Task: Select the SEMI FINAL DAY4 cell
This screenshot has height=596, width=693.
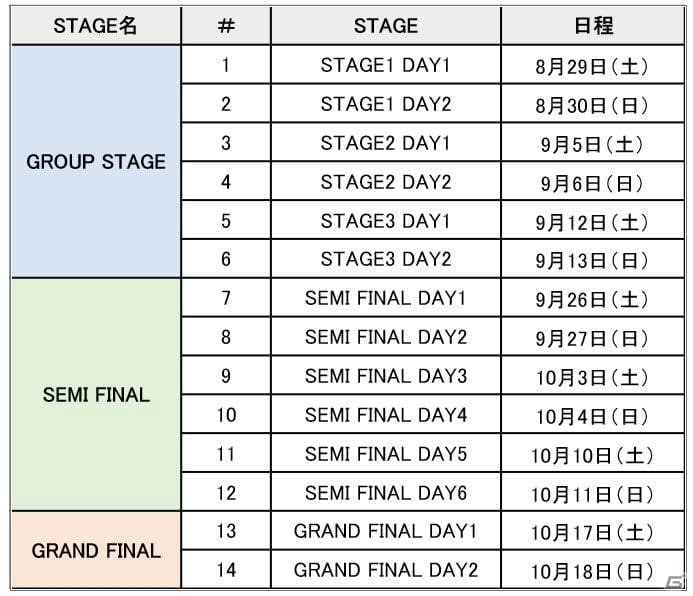Action: tap(385, 414)
